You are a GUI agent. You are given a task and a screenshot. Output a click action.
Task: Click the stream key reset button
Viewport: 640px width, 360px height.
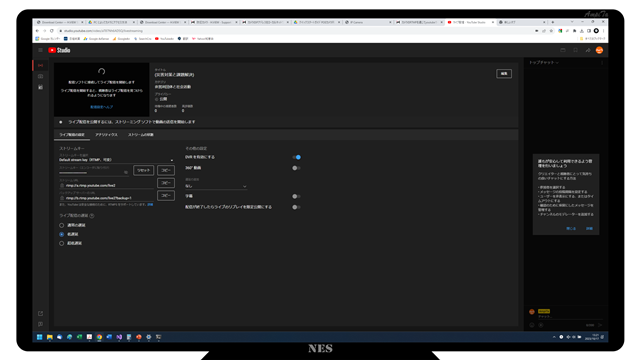pos(144,170)
